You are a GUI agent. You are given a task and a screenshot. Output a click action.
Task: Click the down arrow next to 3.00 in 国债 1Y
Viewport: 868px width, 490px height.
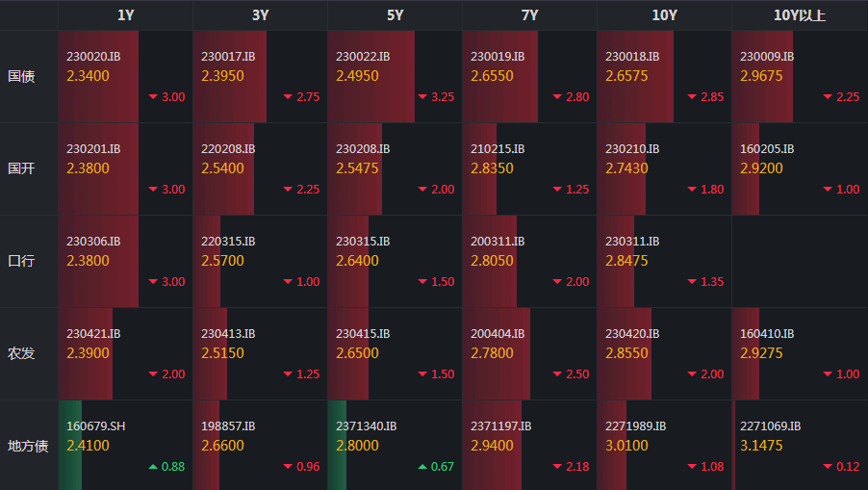tap(153, 97)
